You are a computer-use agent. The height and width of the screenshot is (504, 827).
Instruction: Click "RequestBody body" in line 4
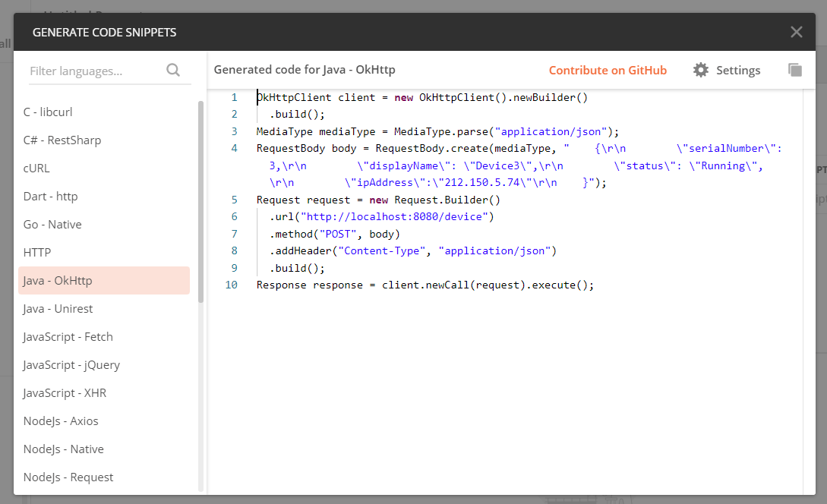click(x=307, y=149)
